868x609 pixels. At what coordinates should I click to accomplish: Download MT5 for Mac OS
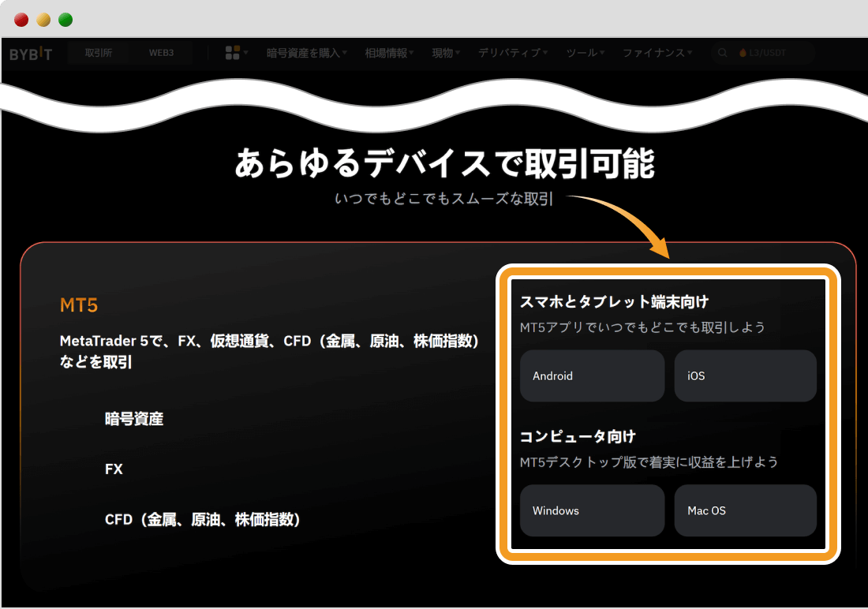coord(745,510)
